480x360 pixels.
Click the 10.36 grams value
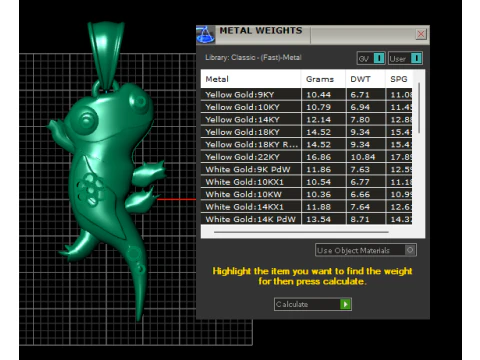(318, 194)
